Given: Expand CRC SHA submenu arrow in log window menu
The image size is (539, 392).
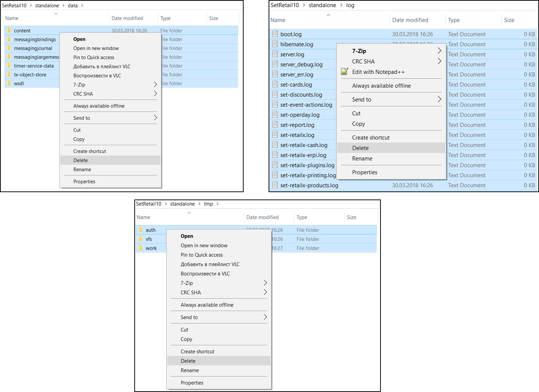Looking at the screenshot, I should [439, 61].
